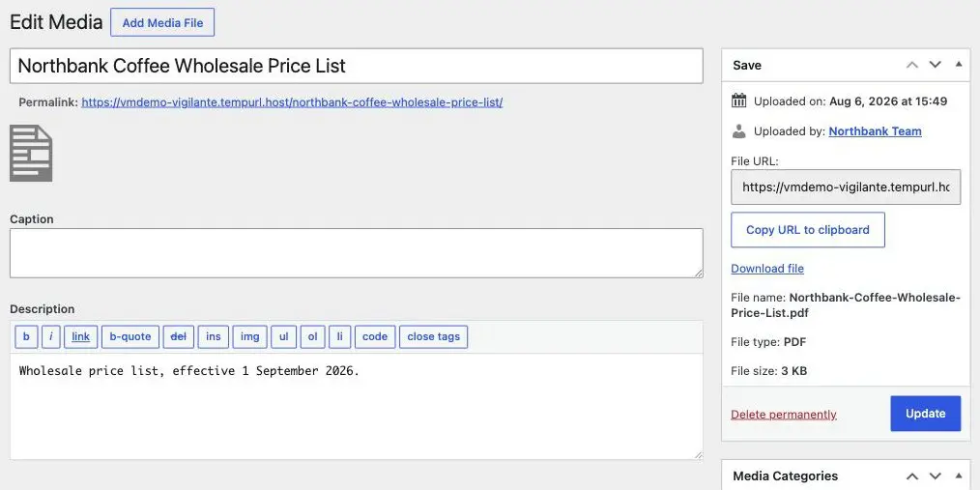
Task: Collapse the Save panel with triangle toggle
Action: coord(959,65)
